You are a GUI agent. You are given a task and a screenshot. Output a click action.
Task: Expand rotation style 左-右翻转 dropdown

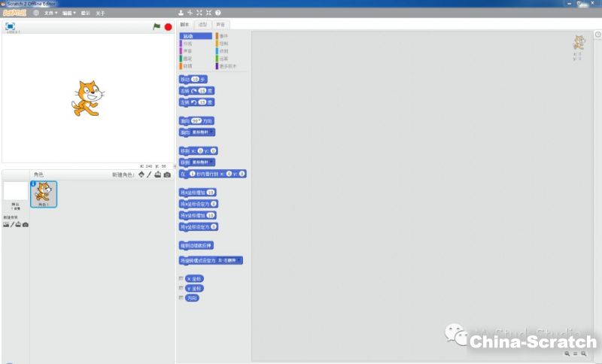click(239, 260)
